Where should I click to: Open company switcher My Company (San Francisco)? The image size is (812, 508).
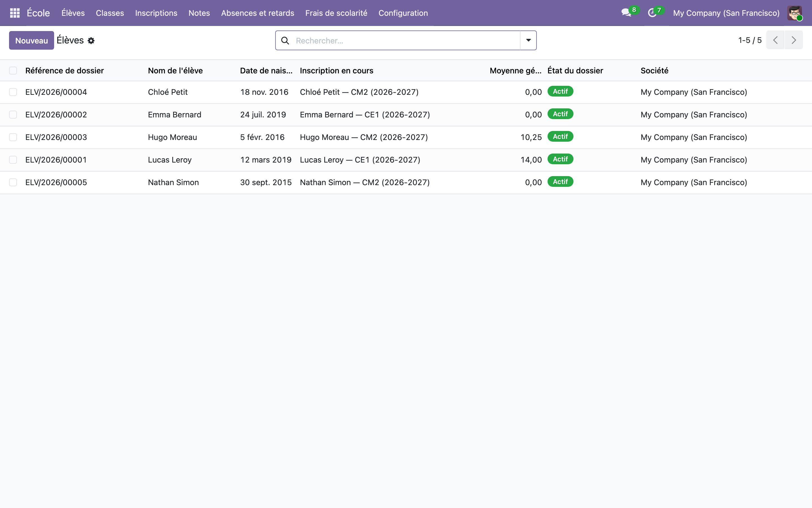click(x=726, y=13)
